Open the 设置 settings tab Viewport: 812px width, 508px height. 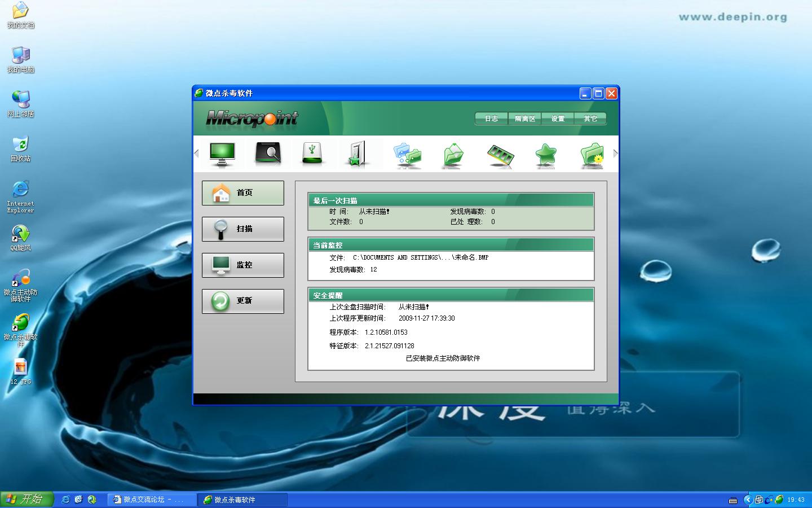click(558, 119)
